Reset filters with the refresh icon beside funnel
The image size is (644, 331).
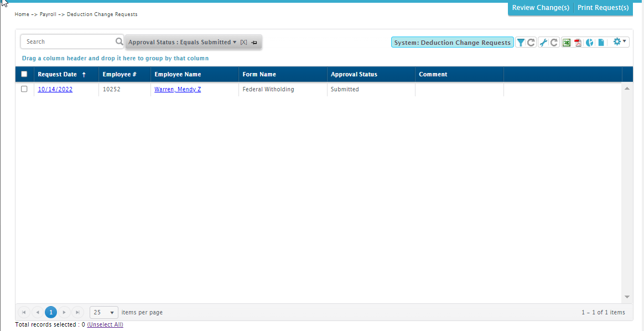pyautogui.click(x=531, y=42)
